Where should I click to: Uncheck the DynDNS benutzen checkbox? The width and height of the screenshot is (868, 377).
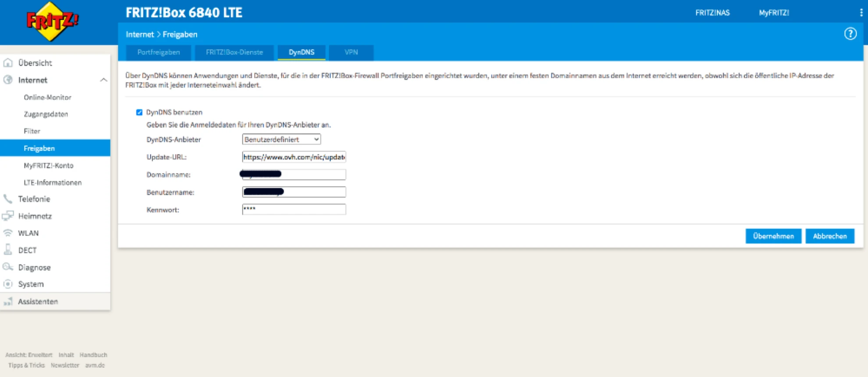pos(139,113)
